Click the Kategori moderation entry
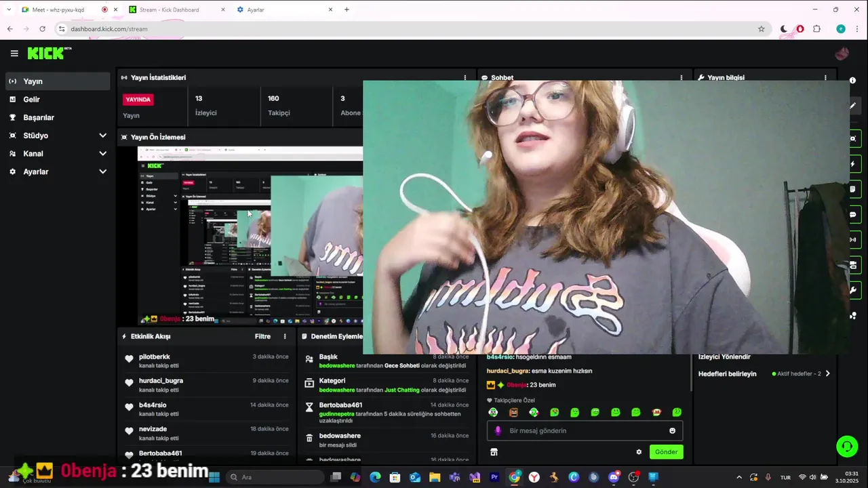Screen dimensions: 868x488 [387, 385]
